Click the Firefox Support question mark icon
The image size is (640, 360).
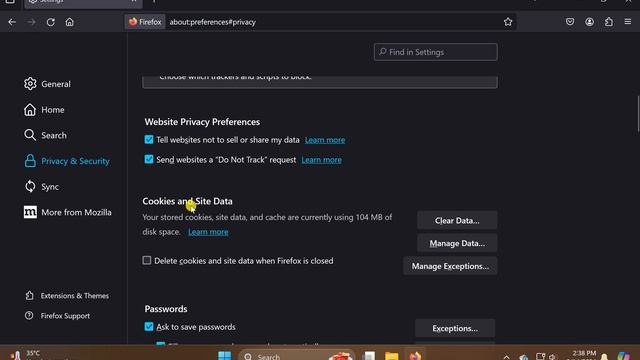pyautogui.click(x=29, y=316)
